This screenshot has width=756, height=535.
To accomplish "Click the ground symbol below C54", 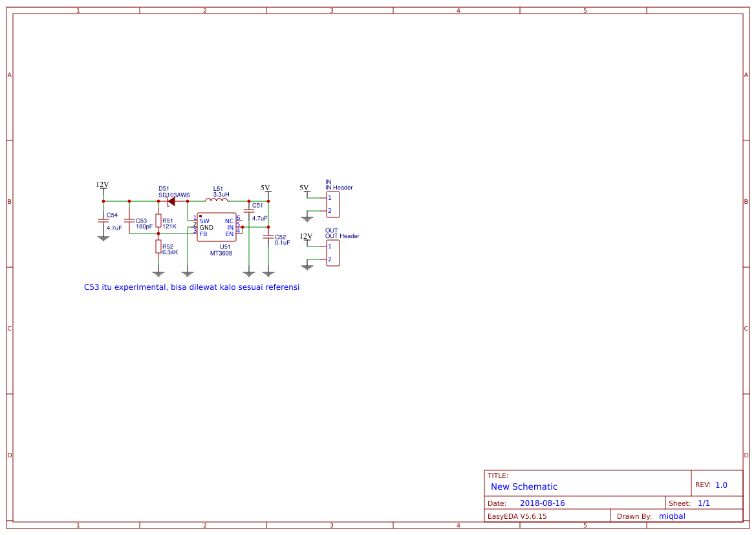I will [103, 239].
